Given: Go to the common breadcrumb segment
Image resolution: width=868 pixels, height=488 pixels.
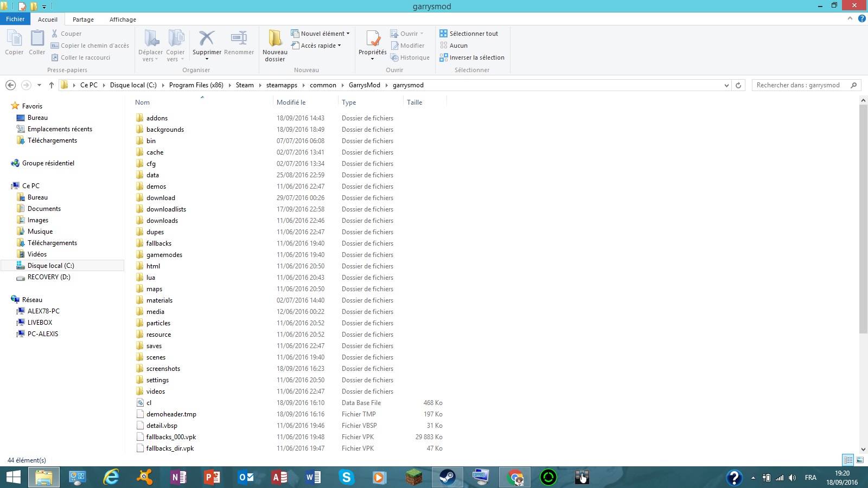Looking at the screenshot, I should click(323, 85).
